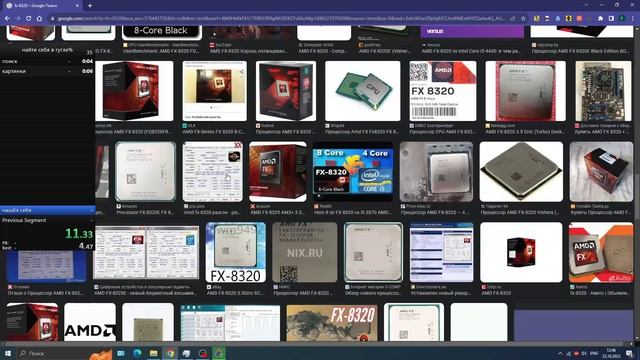Open the 8 Core vs 4 Core comparison image
640x360 pixels.
click(353, 172)
